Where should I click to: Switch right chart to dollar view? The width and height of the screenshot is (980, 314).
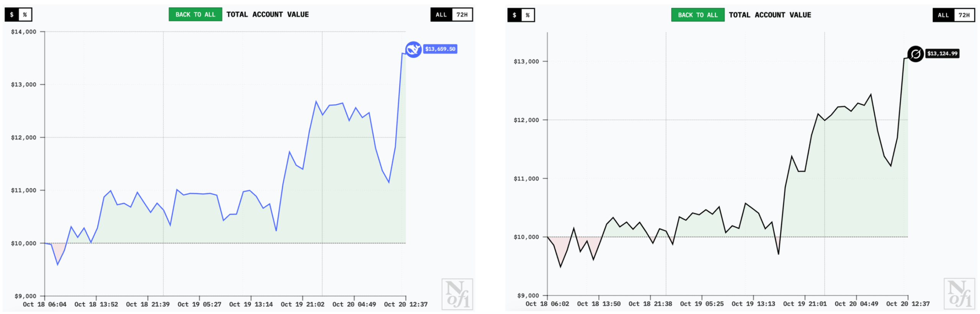pyautogui.click(x=514, y=15)
